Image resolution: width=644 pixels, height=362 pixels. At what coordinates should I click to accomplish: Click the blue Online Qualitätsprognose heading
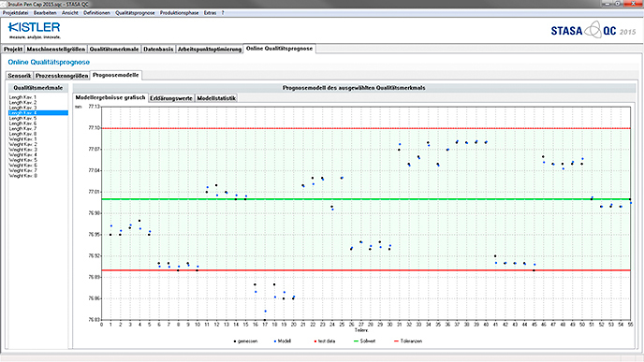(x=49, y=62)
